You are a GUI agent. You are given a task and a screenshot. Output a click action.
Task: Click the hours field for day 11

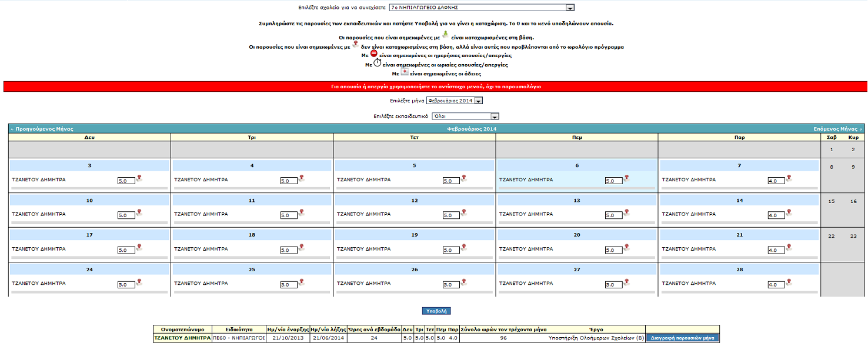[x=289, y=215]
